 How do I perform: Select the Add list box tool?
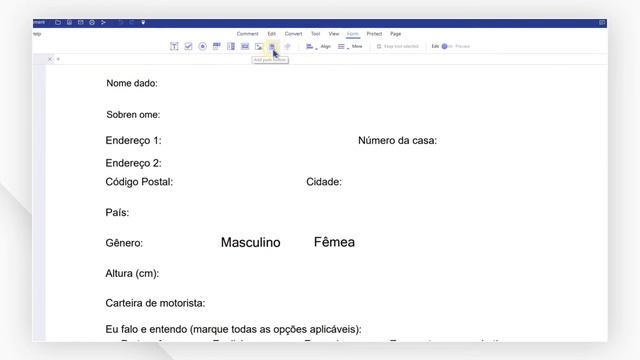click(231, 47)
